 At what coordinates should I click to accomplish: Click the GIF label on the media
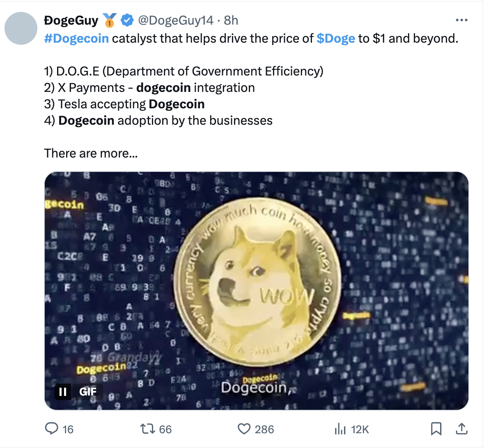point(88,392)
